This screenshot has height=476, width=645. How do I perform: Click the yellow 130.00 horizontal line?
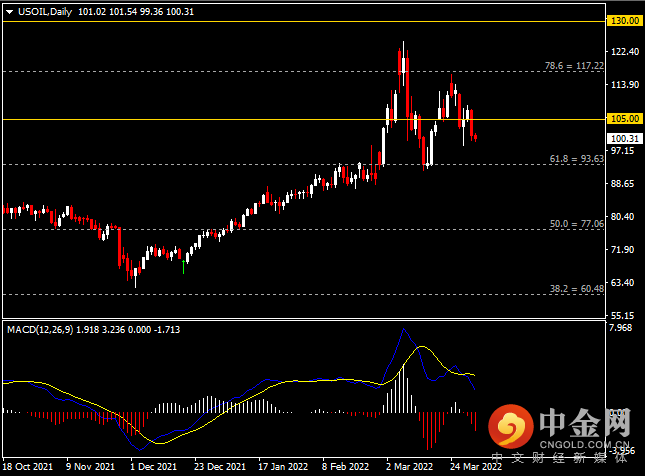(304, 21)
